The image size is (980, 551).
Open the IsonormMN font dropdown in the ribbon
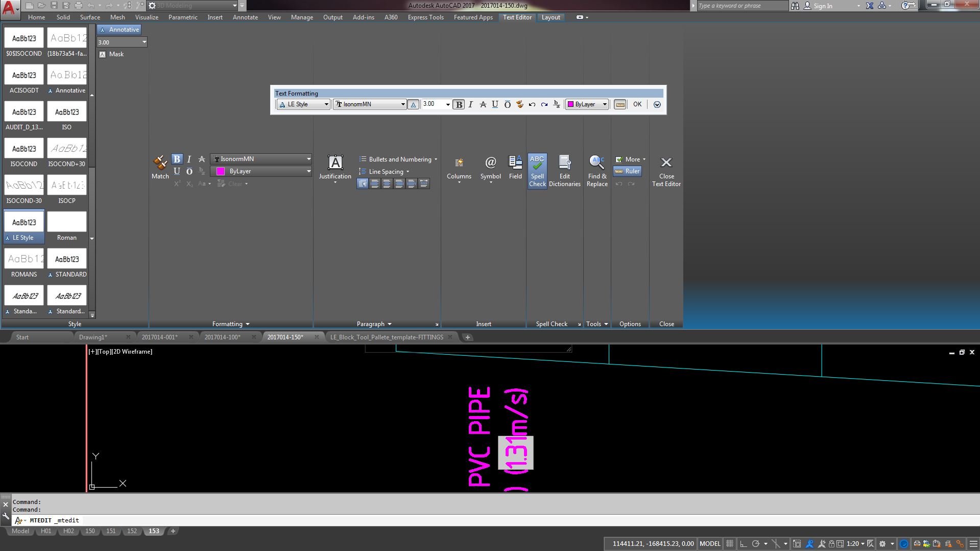click(261, 159)
